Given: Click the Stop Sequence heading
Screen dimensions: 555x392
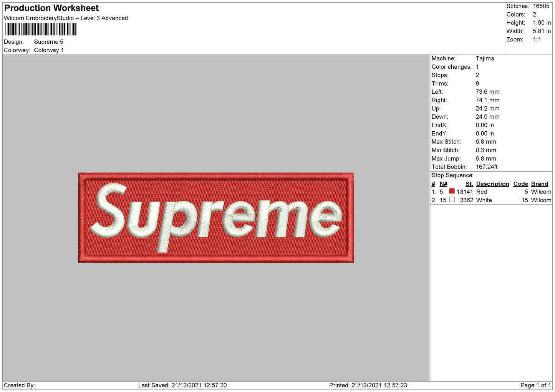Looking at the screenshot, I should point(452,175).
